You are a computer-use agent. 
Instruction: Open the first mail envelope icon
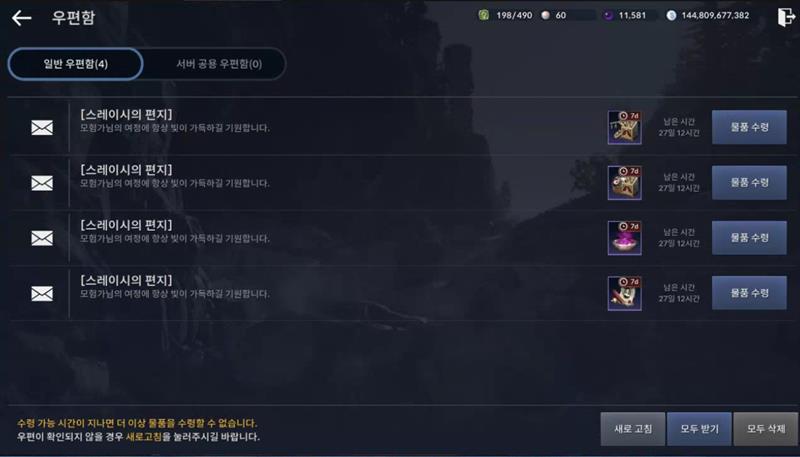tap(42, 128)
